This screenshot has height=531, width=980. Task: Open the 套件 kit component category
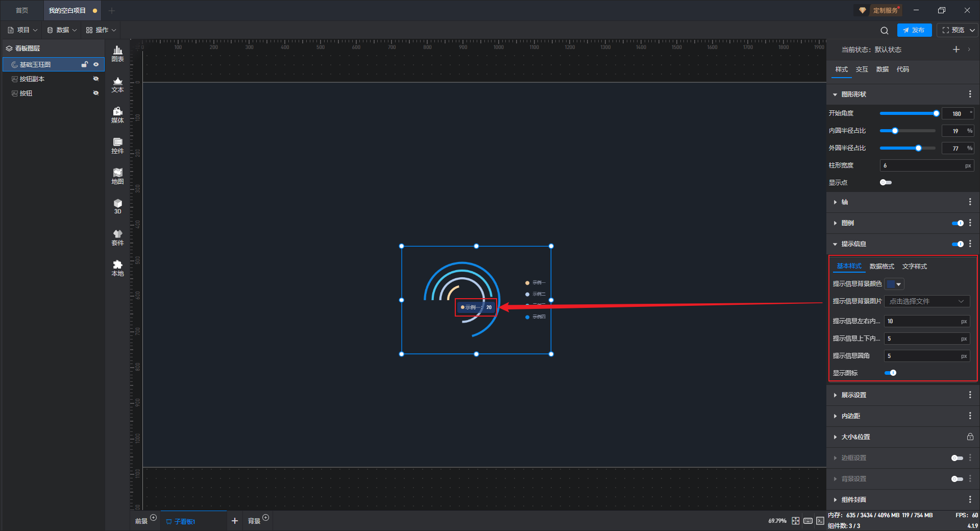pos(117,237)
